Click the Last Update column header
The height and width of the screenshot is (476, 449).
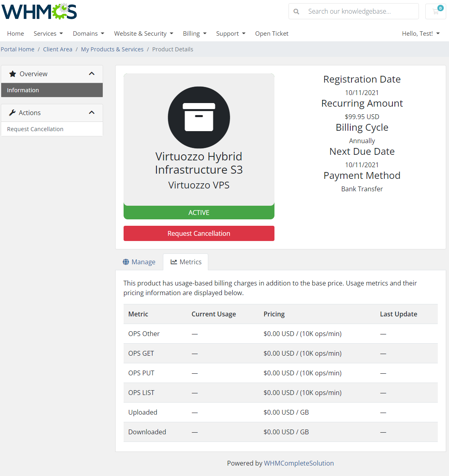coord(398,314)
